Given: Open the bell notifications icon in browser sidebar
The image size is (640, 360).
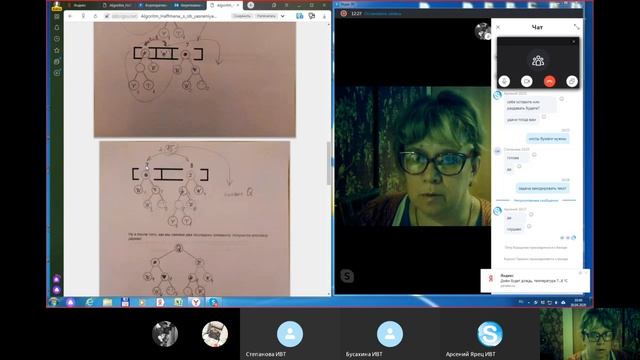Looking at the screenshot, I should (57, 28).
